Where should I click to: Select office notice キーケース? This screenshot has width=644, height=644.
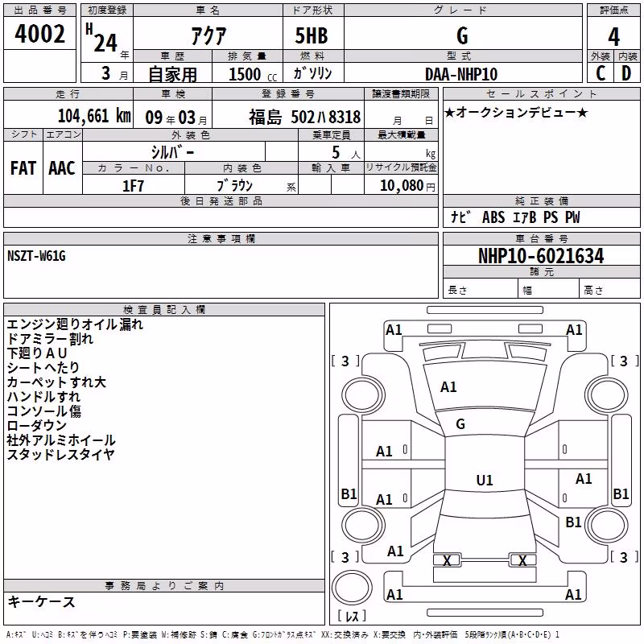click(41, 601)
